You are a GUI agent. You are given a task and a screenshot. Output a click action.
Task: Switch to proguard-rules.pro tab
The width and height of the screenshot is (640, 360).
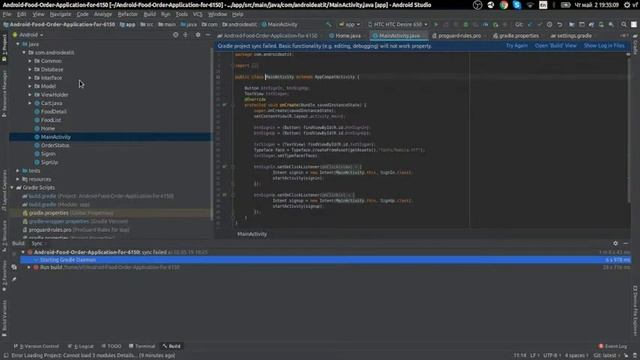[456, 36]
